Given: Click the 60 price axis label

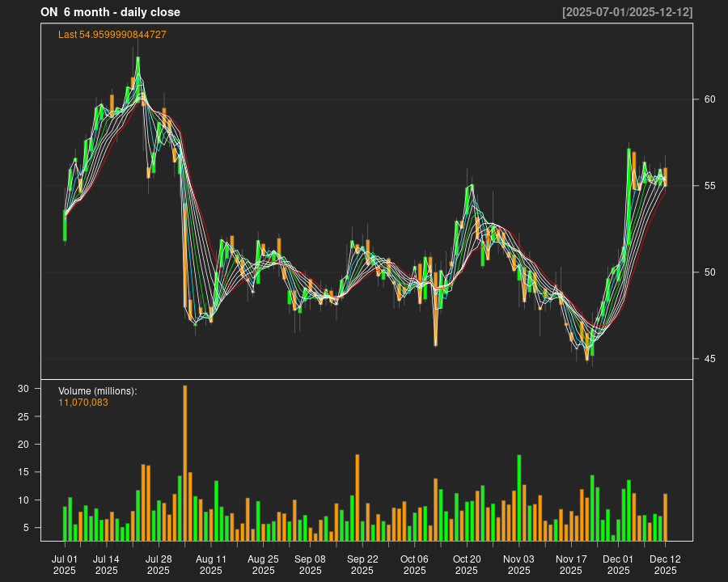Looking at the screenshot, I should (x=710, y=99).
